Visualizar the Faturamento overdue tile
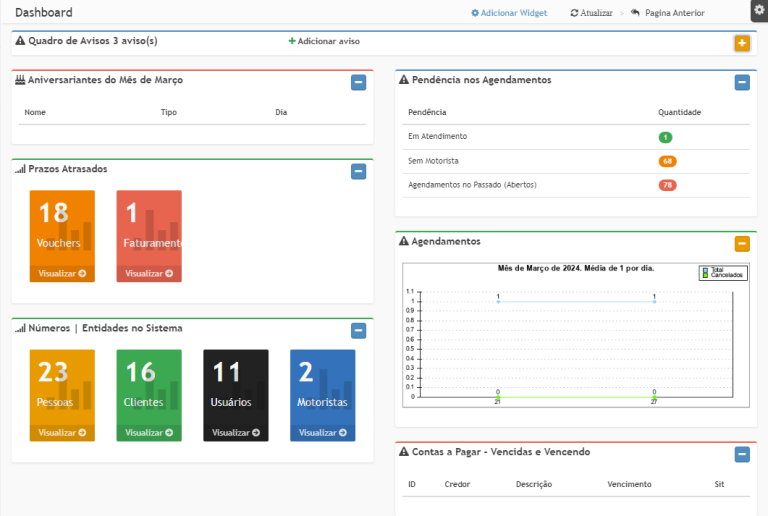 (x=149, y=273)
